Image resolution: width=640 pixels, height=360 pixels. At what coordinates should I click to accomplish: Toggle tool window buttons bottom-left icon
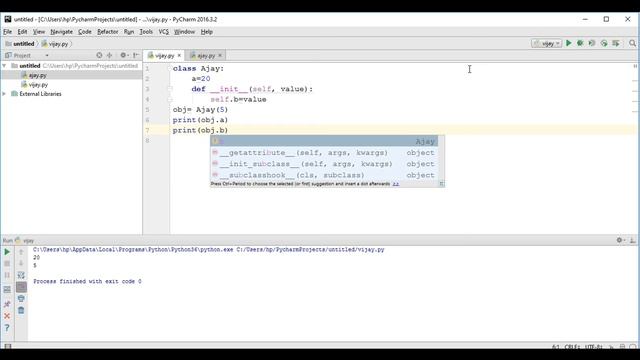pyautogui.click(x=7, y=346)
